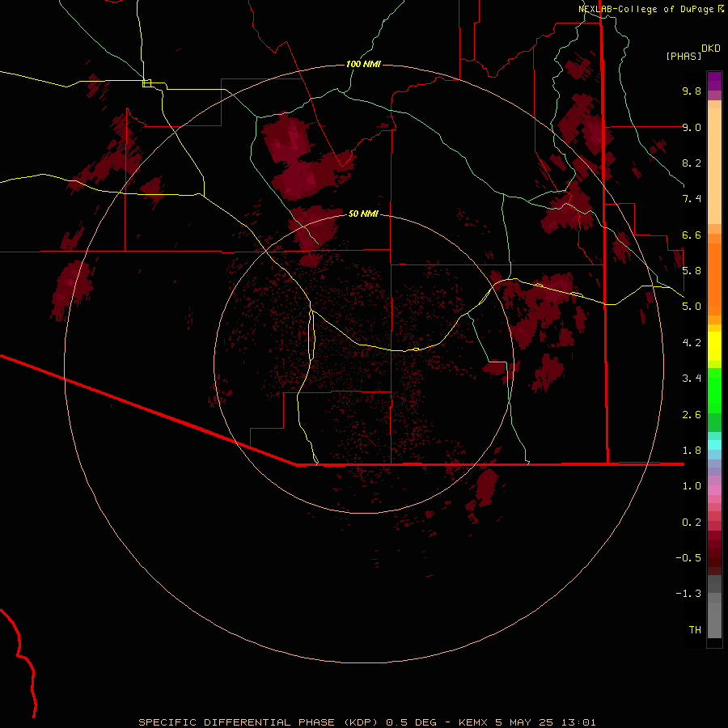This screenshot has width=728, height=728.
Task: Click the -0.5 scale value
Action: point(688,558)
